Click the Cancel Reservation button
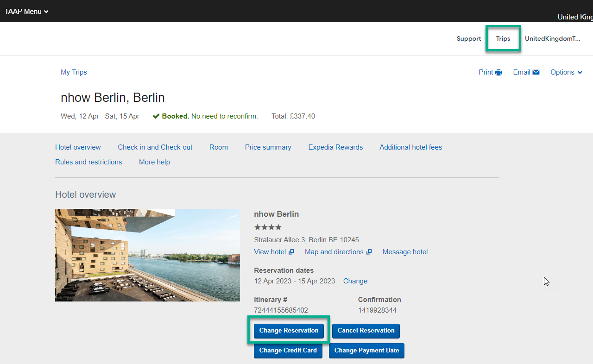This screenshot has width=593, height=364. pyautogui.click(x=366, y=331)
